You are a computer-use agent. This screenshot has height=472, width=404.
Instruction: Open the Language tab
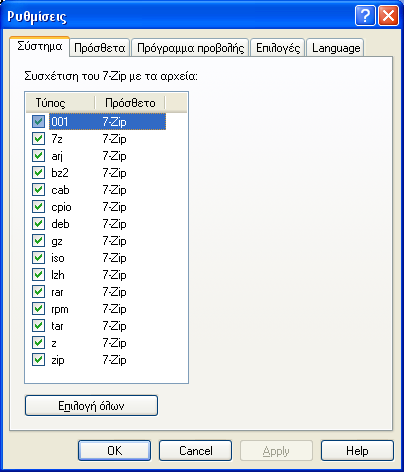pyautogui.click(x=336, y=48)
